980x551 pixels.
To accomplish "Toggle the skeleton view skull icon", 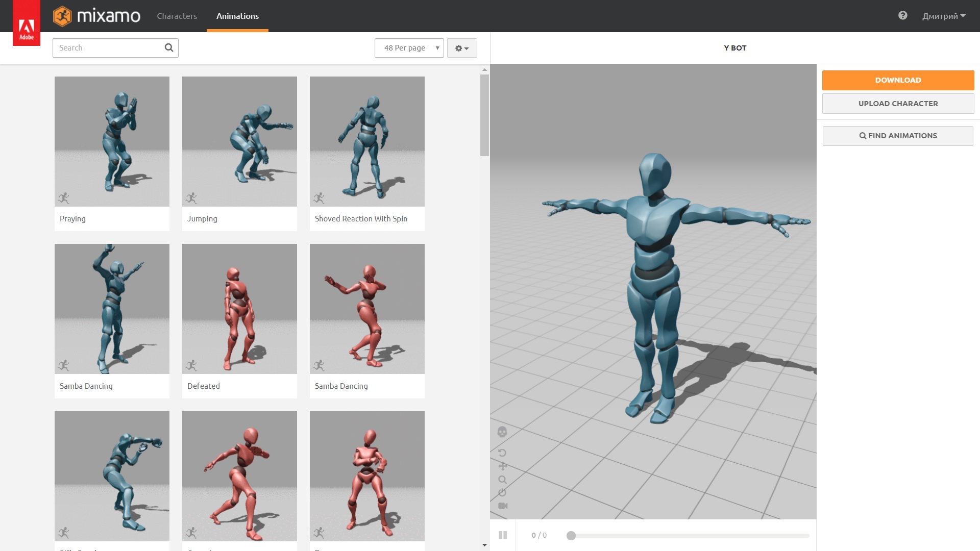I will click(502, 432).
